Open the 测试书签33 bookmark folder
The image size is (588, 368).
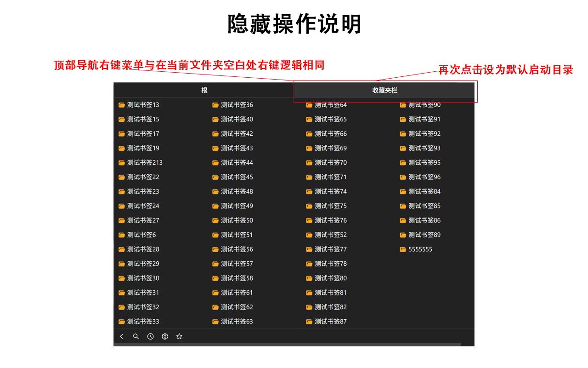(x=141, y=322)
